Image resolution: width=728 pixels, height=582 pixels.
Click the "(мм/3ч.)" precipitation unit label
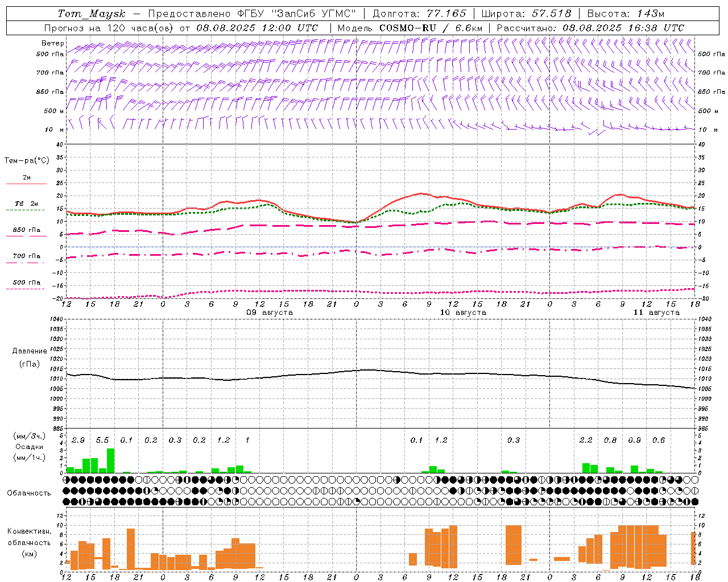click(x=30, y=436)
